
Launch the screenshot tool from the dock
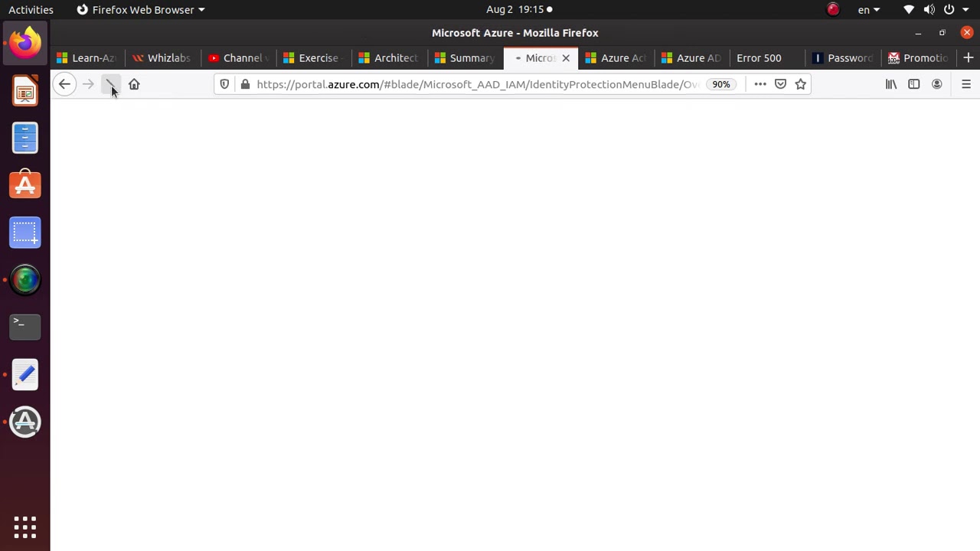[x=25, y=233]
